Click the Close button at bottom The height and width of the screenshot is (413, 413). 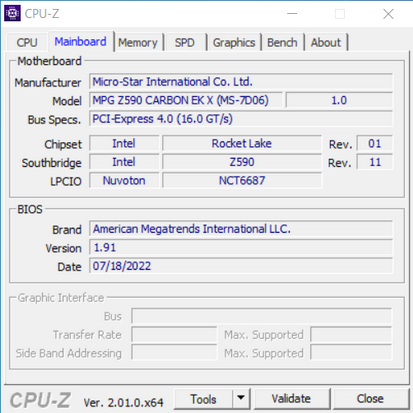370,399
